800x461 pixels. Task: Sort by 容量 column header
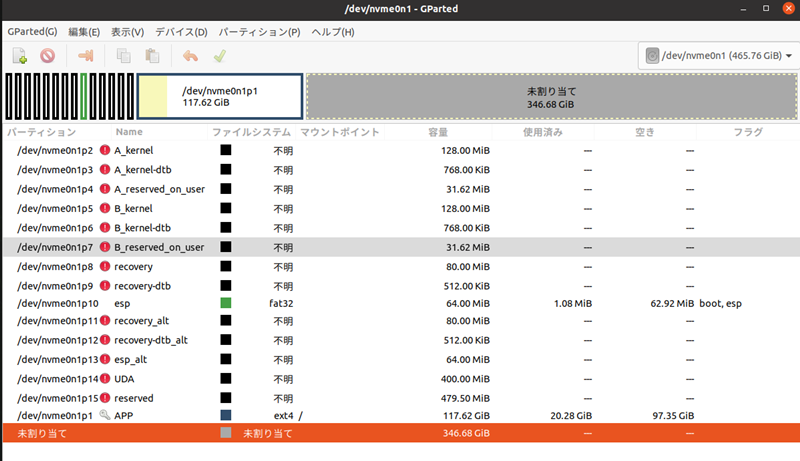(438, 132)
